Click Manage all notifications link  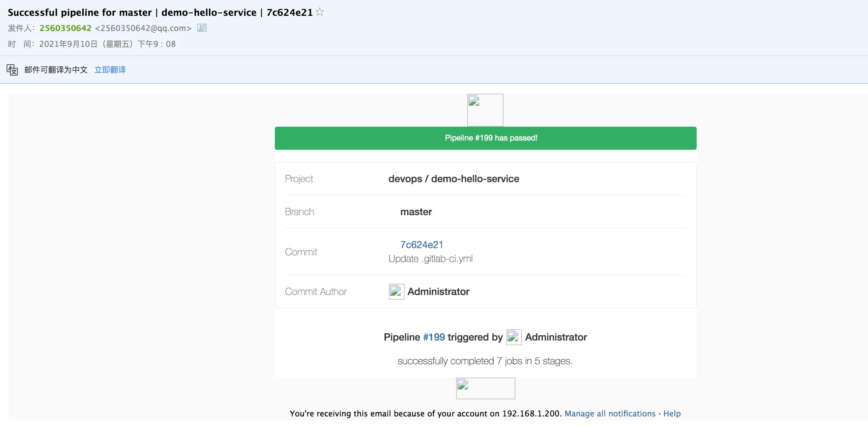610,413
